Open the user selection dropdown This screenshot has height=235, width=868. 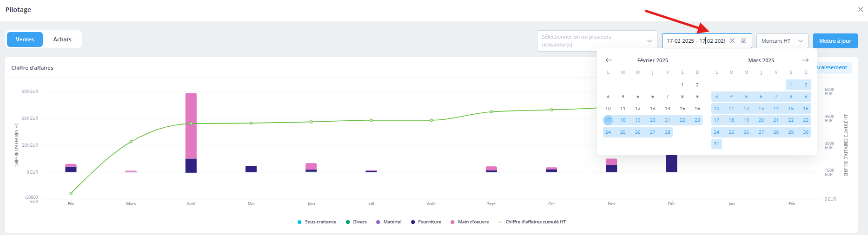point(596,41)
